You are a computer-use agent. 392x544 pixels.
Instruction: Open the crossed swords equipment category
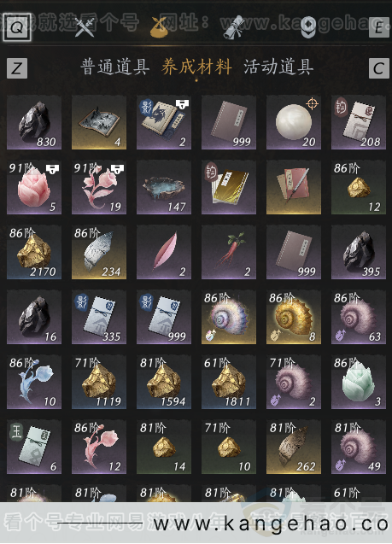pos(85,26)
